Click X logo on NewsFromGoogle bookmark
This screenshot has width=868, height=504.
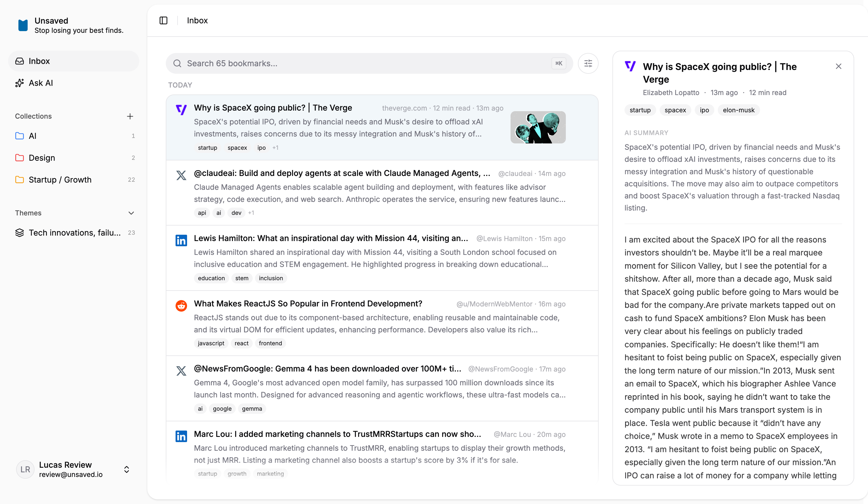[181, 371]
